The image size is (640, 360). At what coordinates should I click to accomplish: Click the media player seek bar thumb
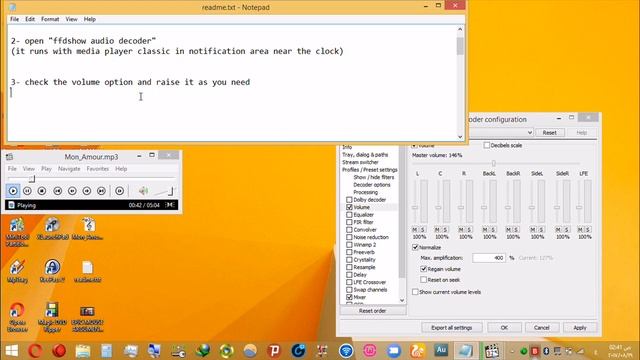[32, 179]
